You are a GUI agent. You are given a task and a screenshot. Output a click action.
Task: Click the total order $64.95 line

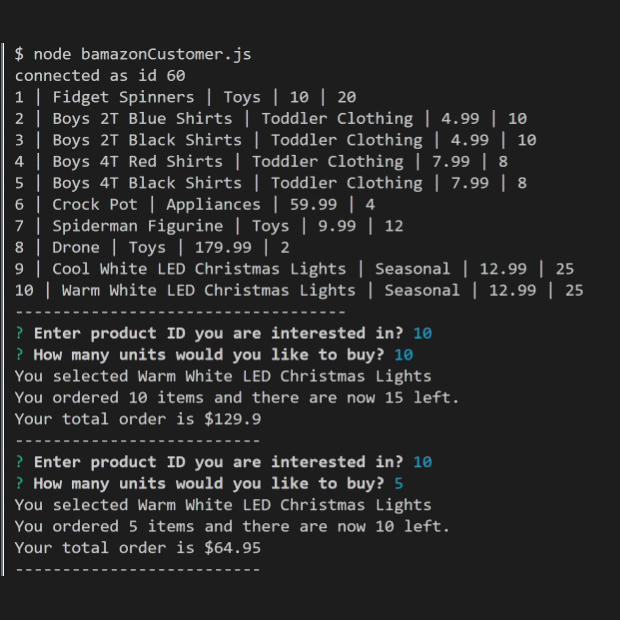pyautogui.click(x=138, y=548)
